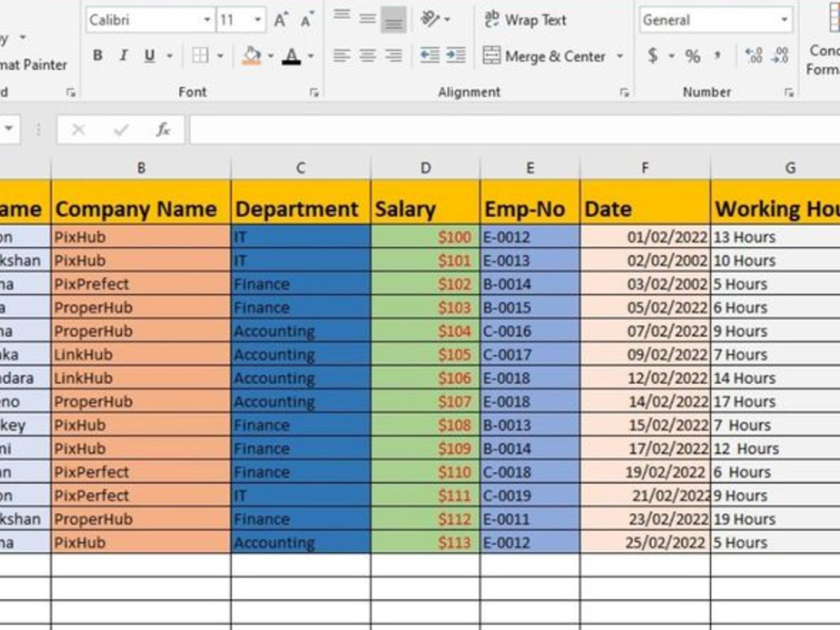840x630 pixels.
Task: Open the Name Box dropdown arrow
Action: coord(9,129)
